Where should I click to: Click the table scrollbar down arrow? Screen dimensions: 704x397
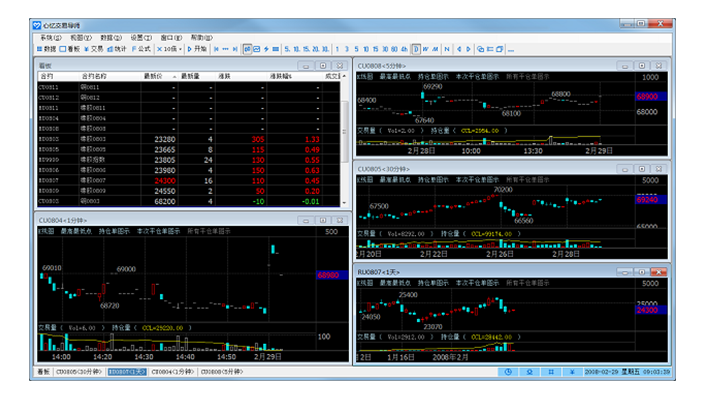344,203
